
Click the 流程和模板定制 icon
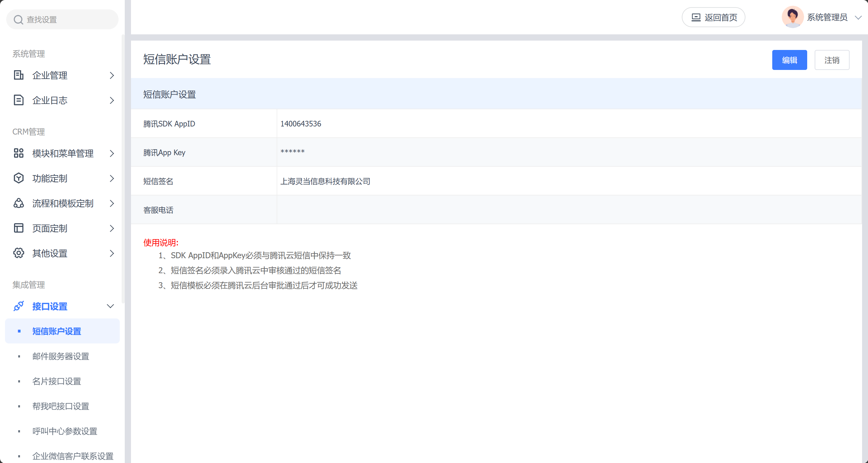[18, 203]
